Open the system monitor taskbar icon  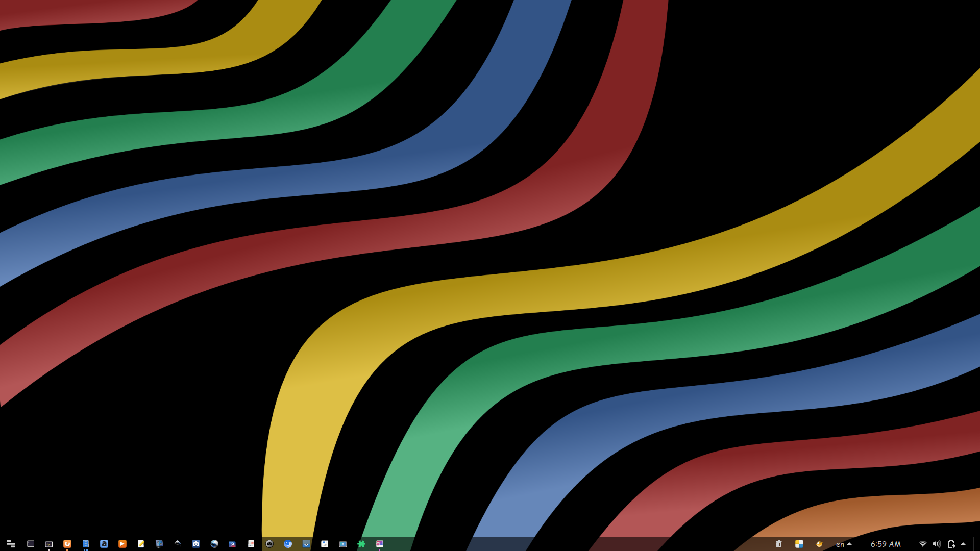[x=49, y=544]
